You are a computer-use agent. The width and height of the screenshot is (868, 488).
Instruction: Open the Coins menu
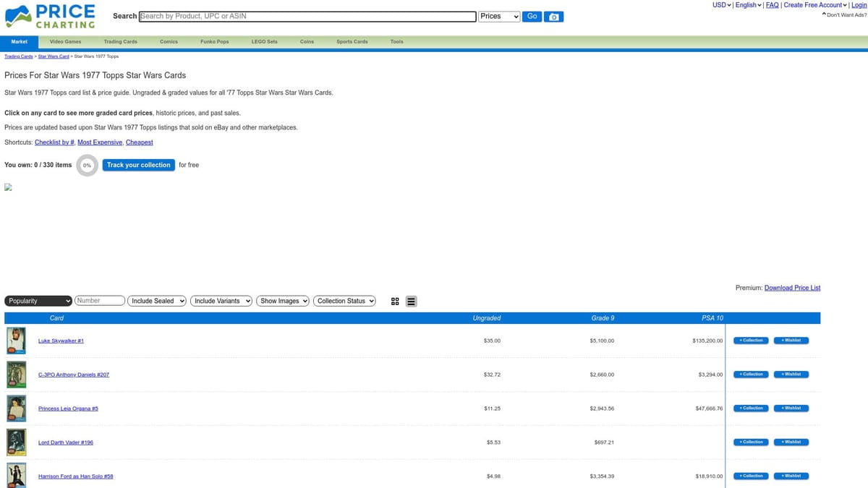(307, 42)
